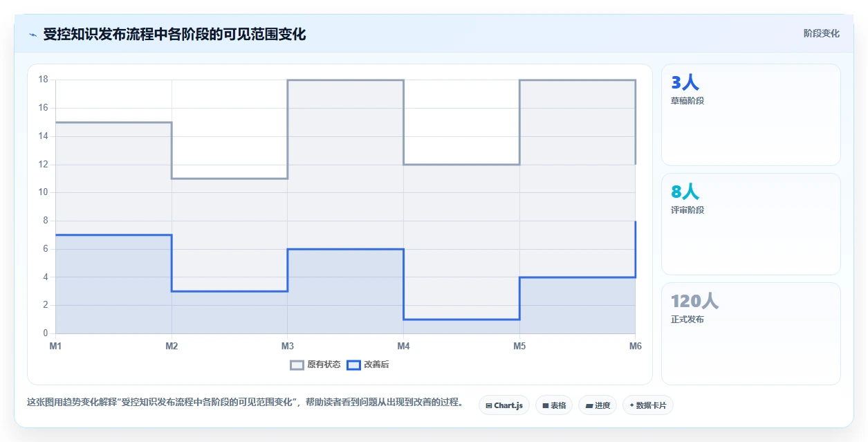868x442 pixels.
Task: Click the 10 y-axis value
Action: tap(43, 192)
